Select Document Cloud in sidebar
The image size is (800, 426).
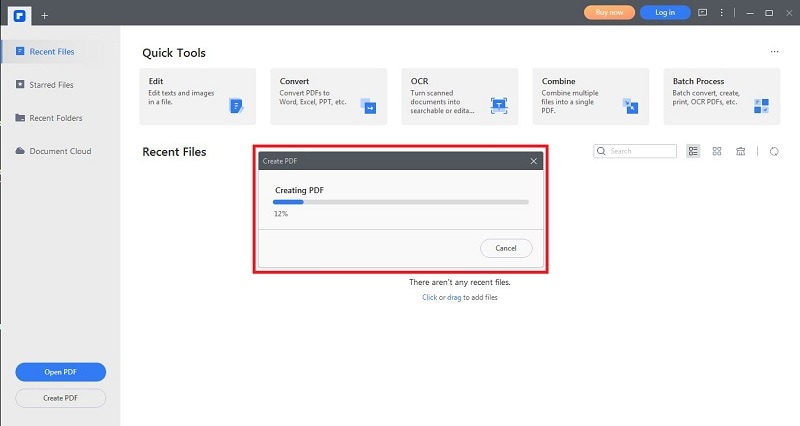click(x=60, y=151)
